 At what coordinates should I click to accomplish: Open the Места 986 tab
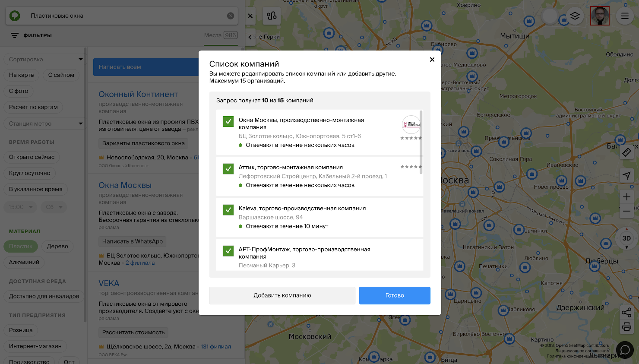coord(221,35)
